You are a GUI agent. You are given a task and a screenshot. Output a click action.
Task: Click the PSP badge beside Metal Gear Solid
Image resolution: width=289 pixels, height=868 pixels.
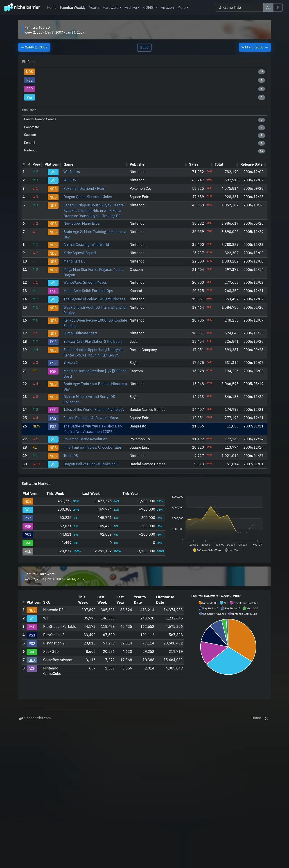tap(53, 291)
